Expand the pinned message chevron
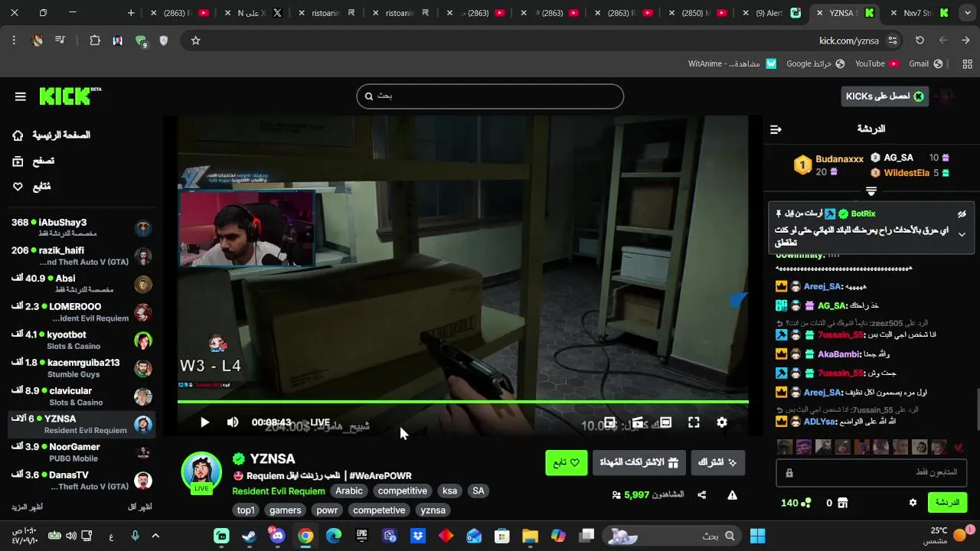Image resolution: width=980 pixels, height=551 pixels. (x=962, y=234)
